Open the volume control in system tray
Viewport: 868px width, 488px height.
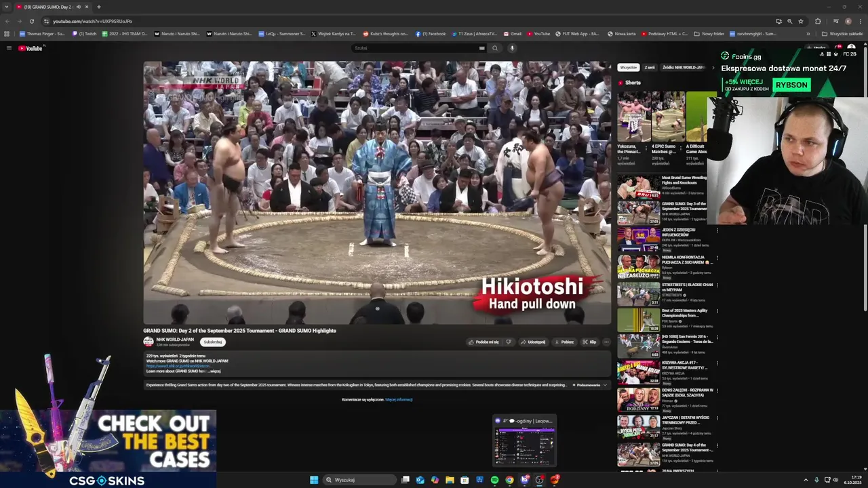(835, 480)
